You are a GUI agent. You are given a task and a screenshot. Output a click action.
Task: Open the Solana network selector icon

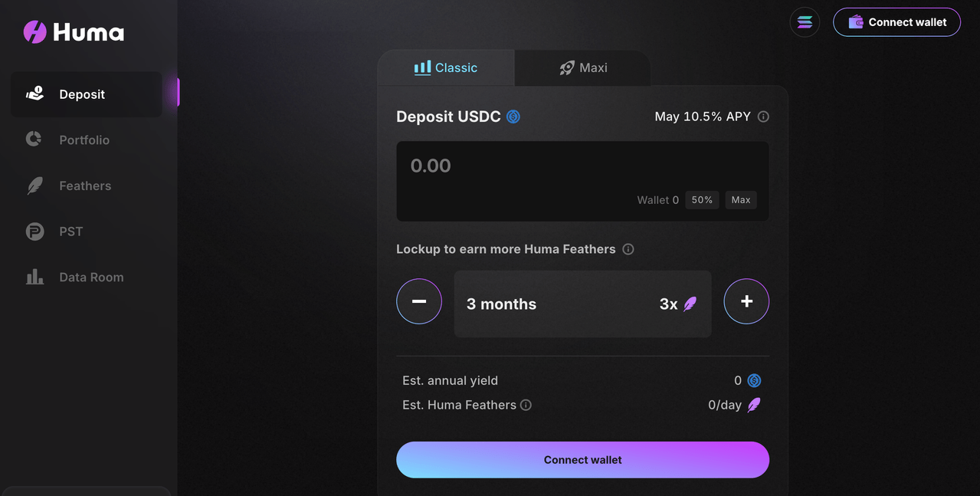(x=805, y=22)
